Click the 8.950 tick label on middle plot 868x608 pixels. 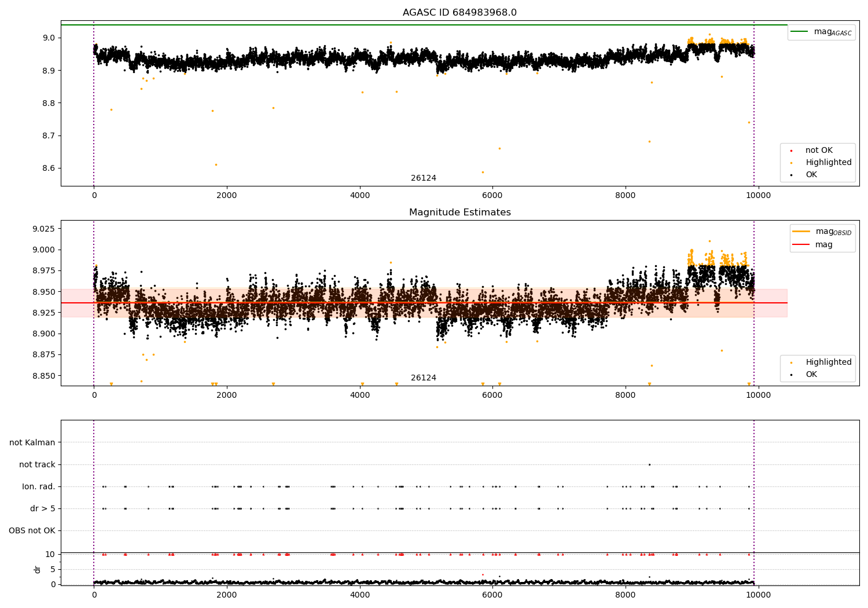44,292
